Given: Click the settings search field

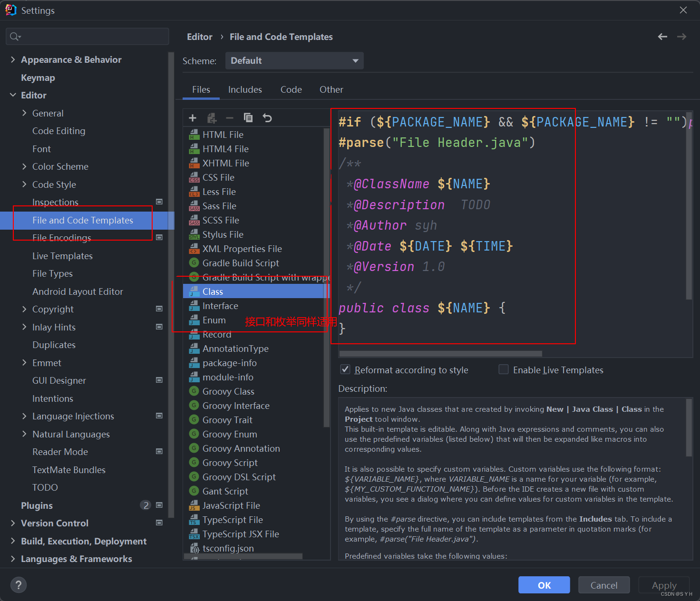Looking at the screenshot, I should (87, 36).
